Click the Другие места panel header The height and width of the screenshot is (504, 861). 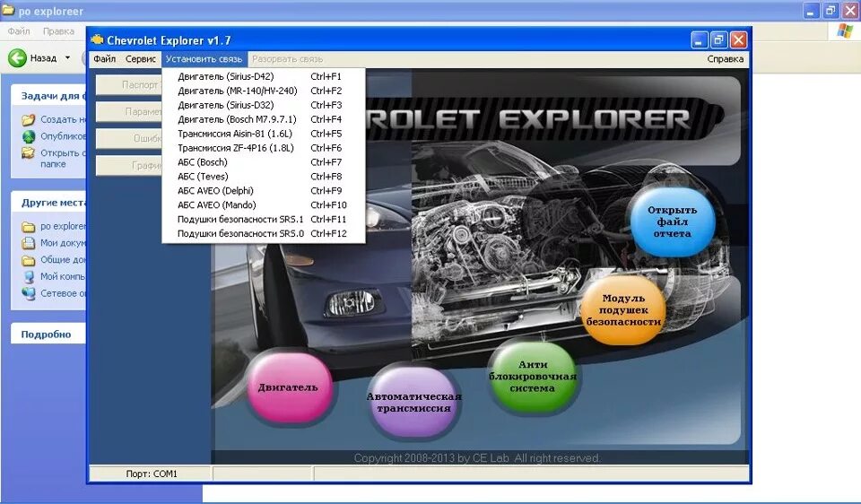point(48,203)
